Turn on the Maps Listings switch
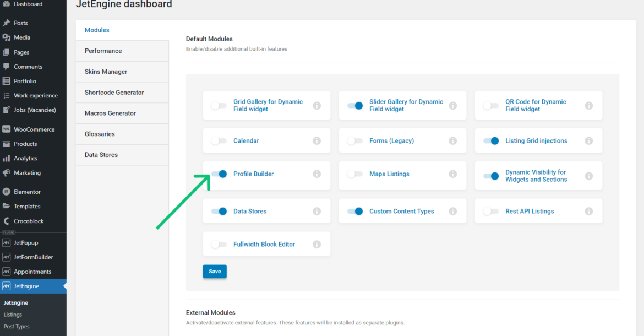Screen dimensions: 644x336 (355, 174)
